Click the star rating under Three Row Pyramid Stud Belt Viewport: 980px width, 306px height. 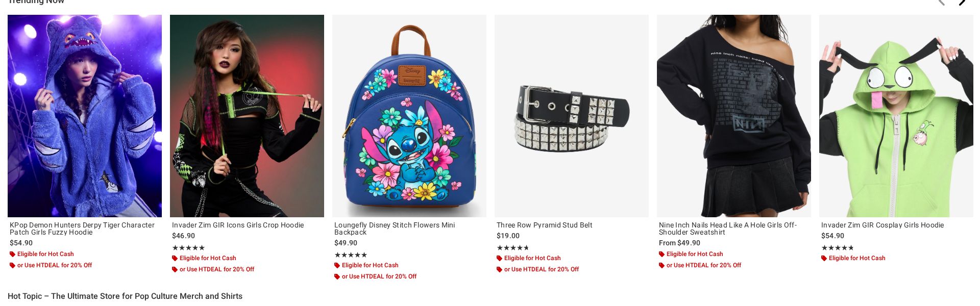(x=512, y=248)
